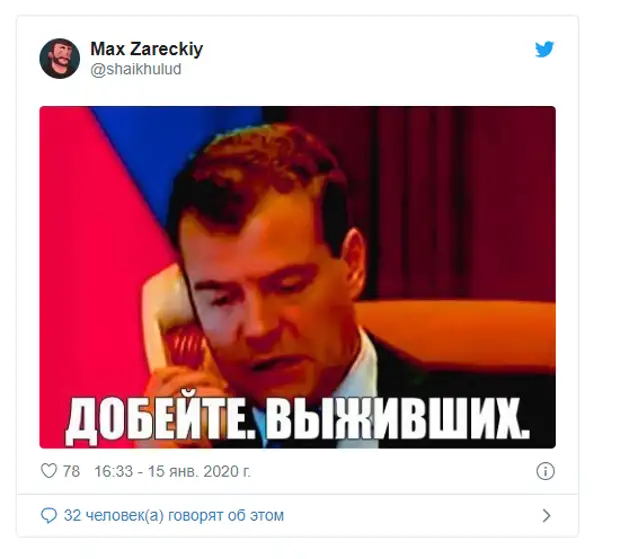Like the tweet with the heart icon
The height and width of the screenshot is (559, 620).
coord(49,471)
